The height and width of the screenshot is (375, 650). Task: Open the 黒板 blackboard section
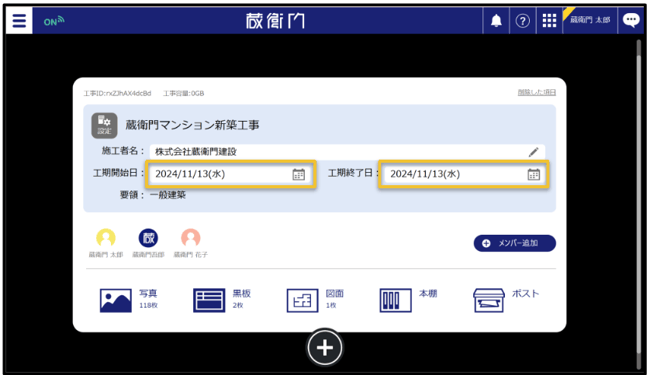222,300
